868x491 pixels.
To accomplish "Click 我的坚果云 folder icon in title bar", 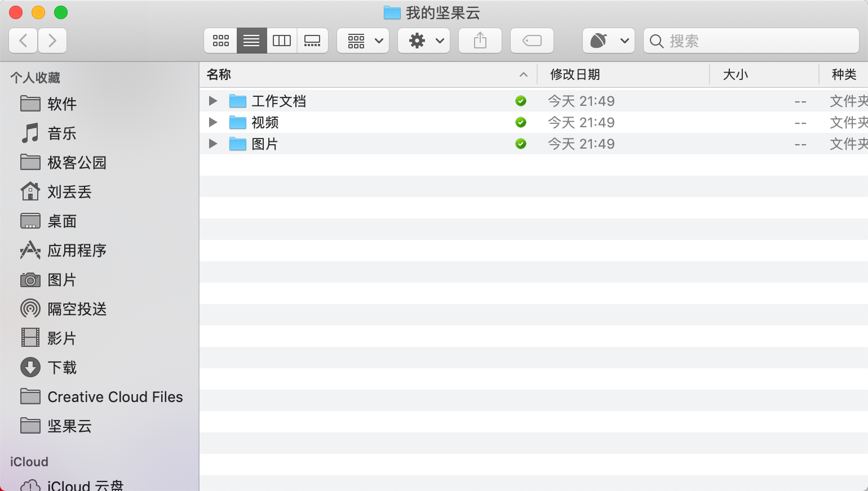I will coord(392,12).
